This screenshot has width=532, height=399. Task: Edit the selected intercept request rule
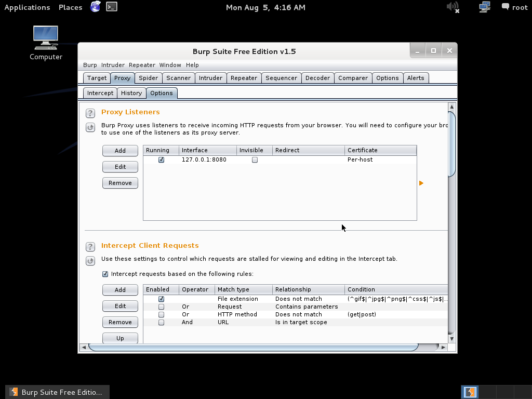click(x=120, y=306)
